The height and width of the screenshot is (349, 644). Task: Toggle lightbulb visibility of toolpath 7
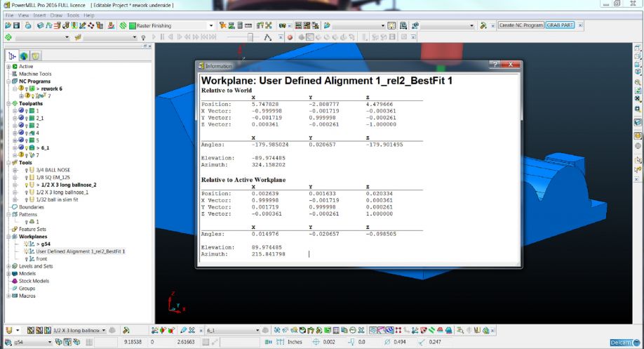pos(26,155)
